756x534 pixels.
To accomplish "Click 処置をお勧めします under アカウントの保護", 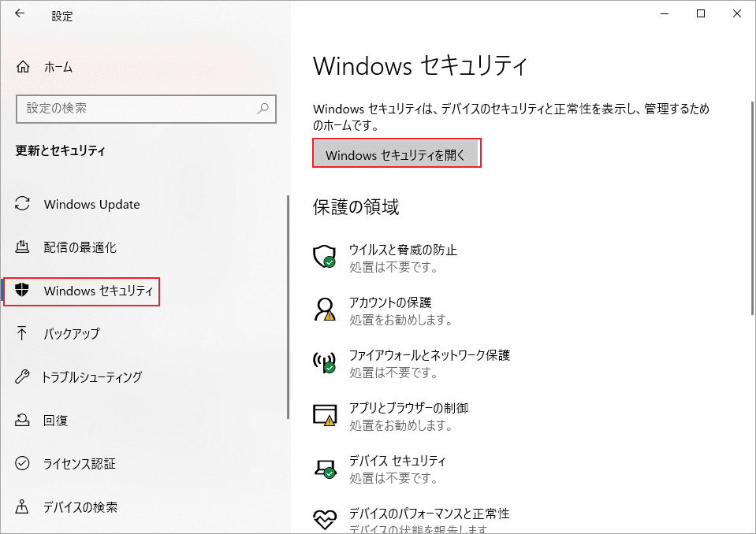I will pyautogui.click(x=400, y=320).
